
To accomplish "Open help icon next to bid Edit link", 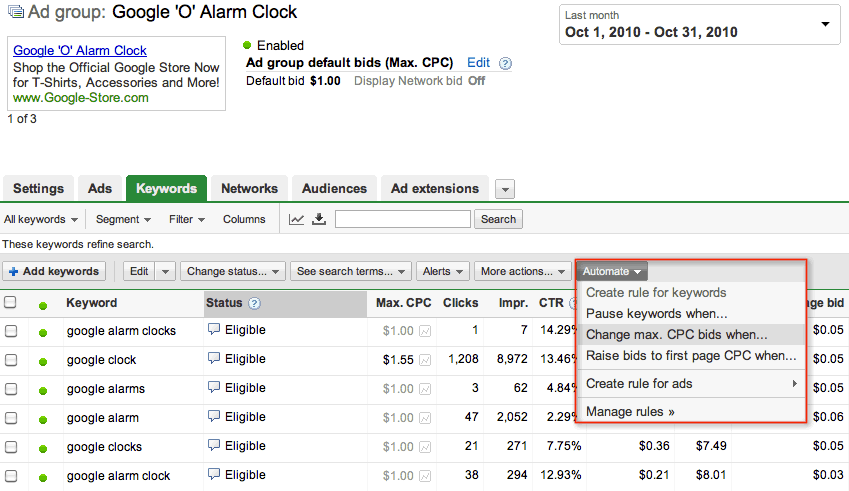I will [505, 63].
